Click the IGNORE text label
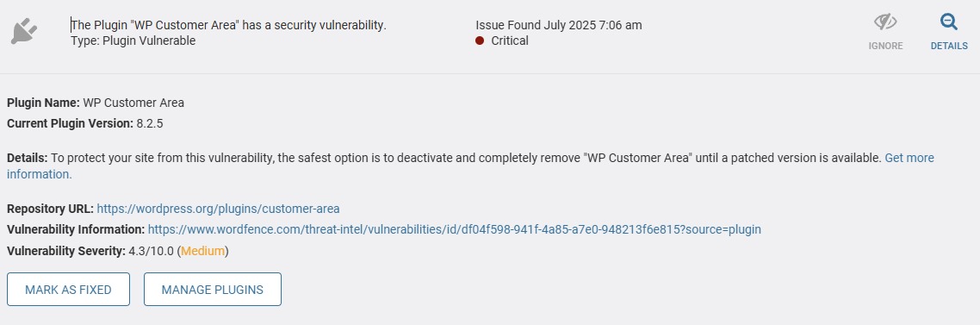 (885, 46)
